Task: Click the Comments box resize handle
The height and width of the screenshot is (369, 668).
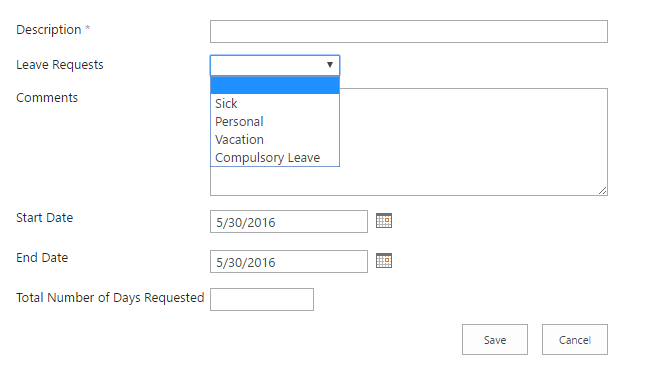Action: click(x=602, y=190)
